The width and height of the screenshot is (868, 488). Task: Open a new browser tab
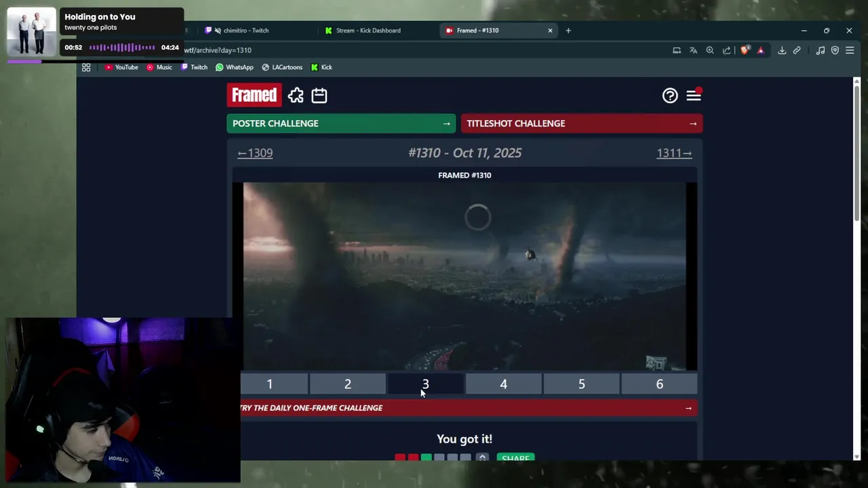(568, 30)
